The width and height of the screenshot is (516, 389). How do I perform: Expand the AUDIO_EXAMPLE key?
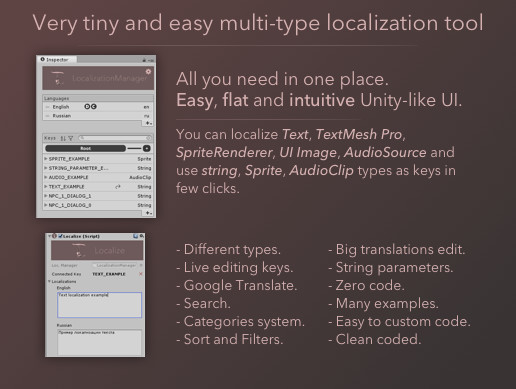46,177
